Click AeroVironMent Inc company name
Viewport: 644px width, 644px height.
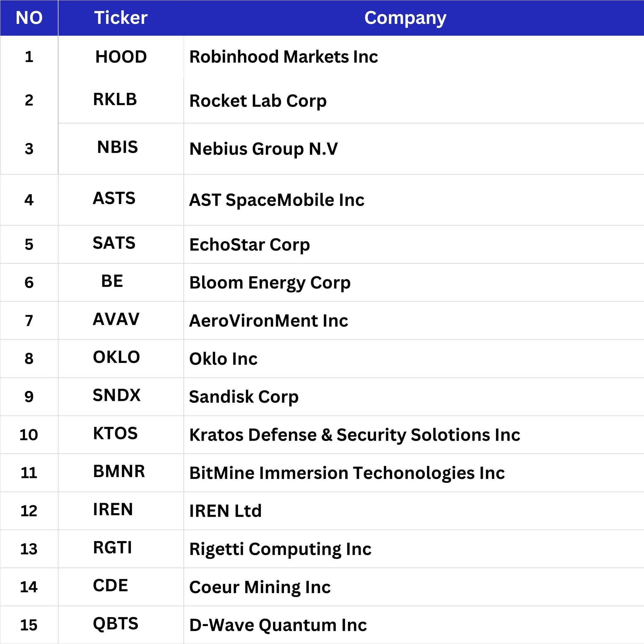(x=268, y=321)
